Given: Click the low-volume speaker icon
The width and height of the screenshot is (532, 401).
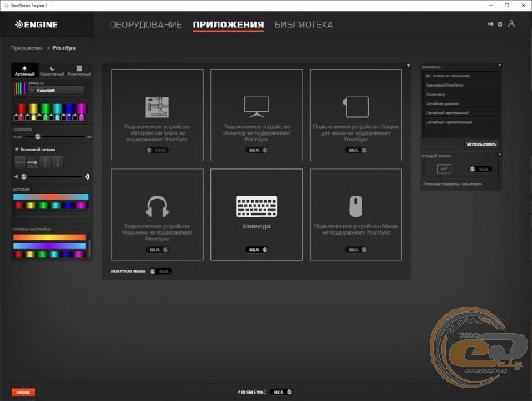Looking at the screenshot, I should pos(16,176).
